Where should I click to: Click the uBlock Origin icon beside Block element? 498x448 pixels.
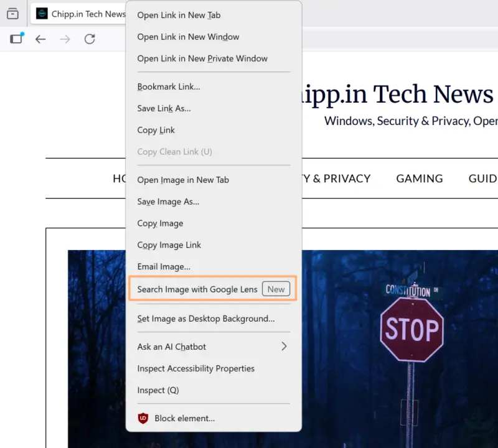tap(143, 418)
